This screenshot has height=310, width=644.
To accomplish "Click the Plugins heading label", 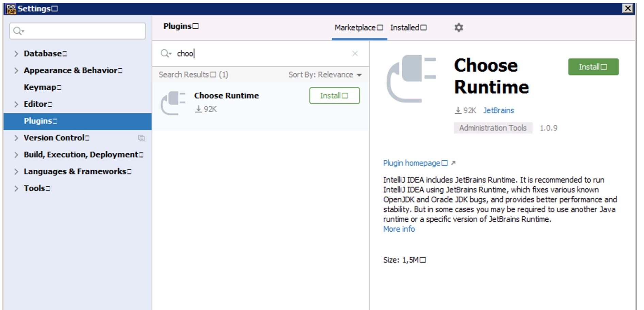I will pos(181,26).
